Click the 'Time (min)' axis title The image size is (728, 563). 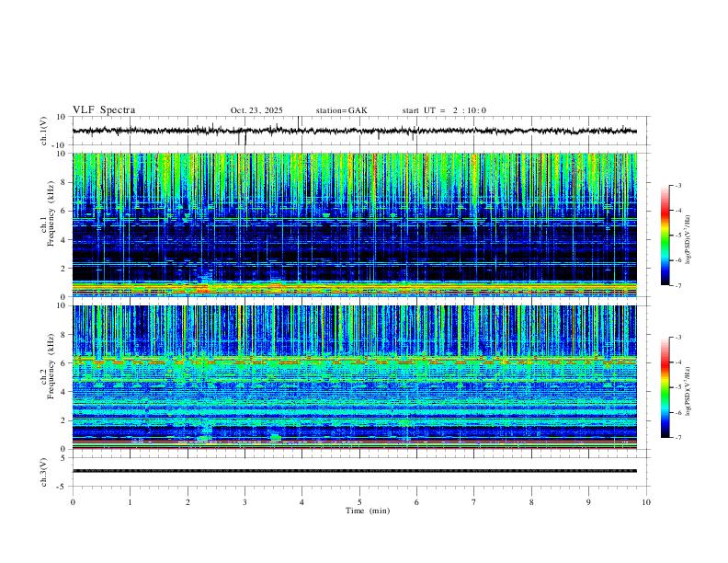368,511
